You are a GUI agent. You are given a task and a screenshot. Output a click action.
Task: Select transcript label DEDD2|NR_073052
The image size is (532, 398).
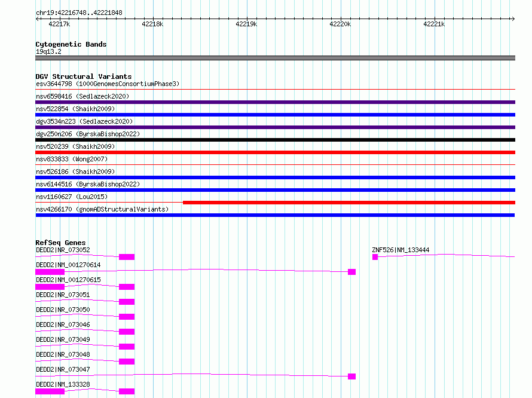[63, 250]
